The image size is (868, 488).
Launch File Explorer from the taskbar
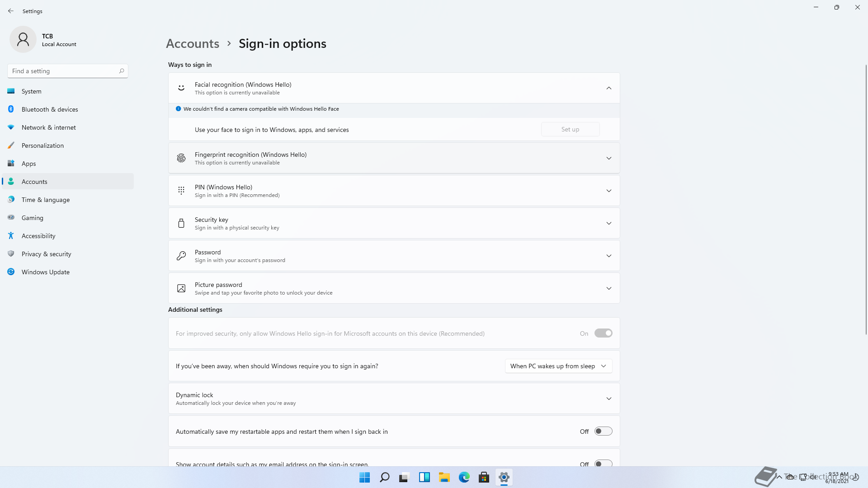pos(444,477)
